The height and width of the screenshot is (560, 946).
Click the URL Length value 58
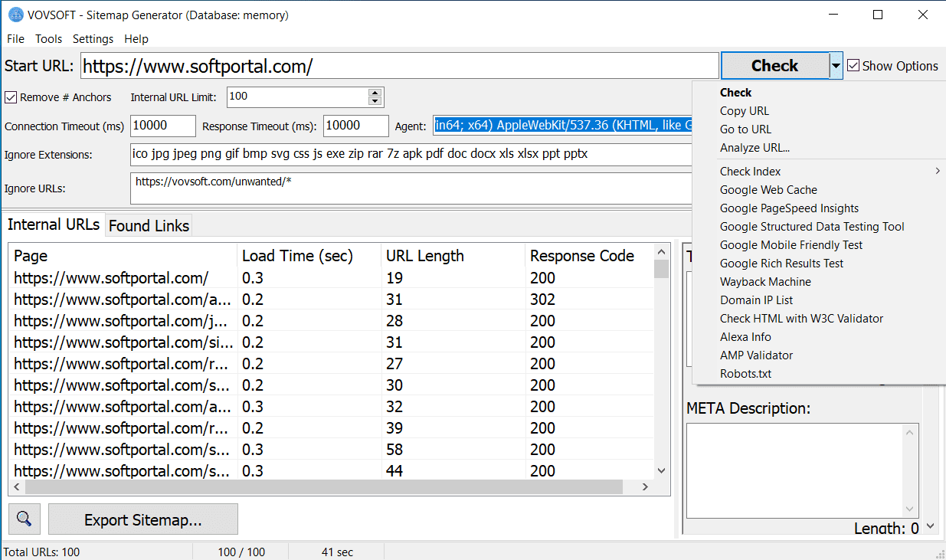click(x=394, y=450)
